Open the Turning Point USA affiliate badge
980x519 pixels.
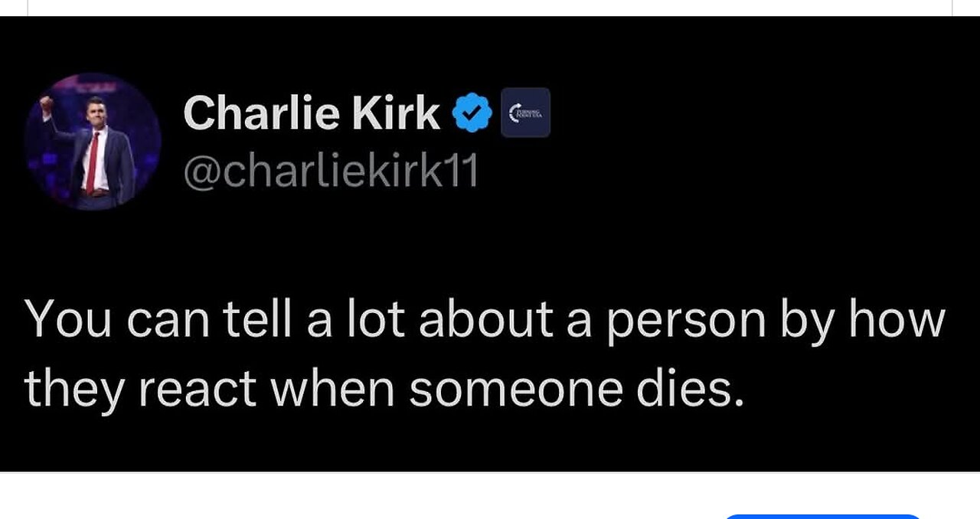tap(525, 113)
